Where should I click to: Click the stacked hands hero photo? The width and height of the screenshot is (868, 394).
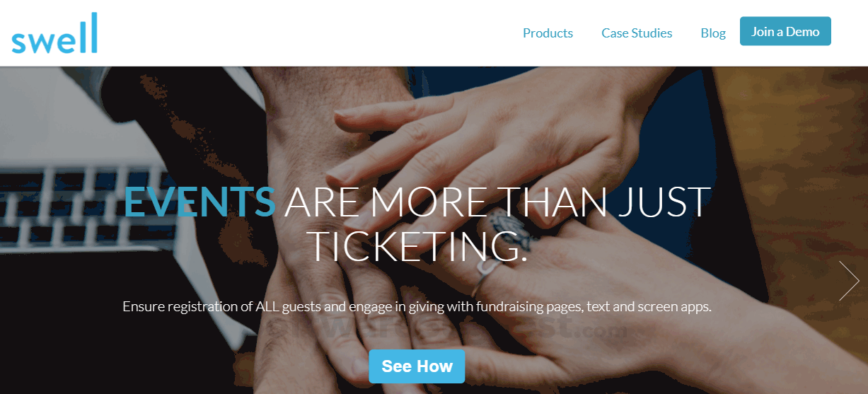tap(434, 230)
